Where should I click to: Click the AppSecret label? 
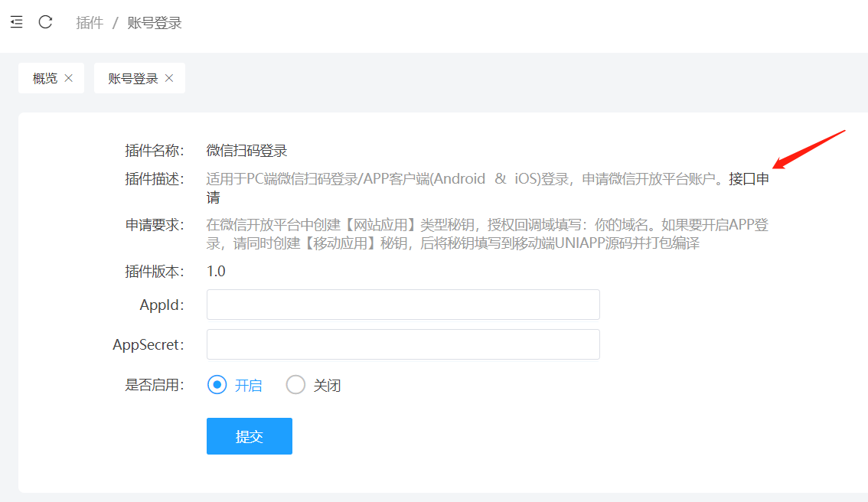tap(148, 344)
